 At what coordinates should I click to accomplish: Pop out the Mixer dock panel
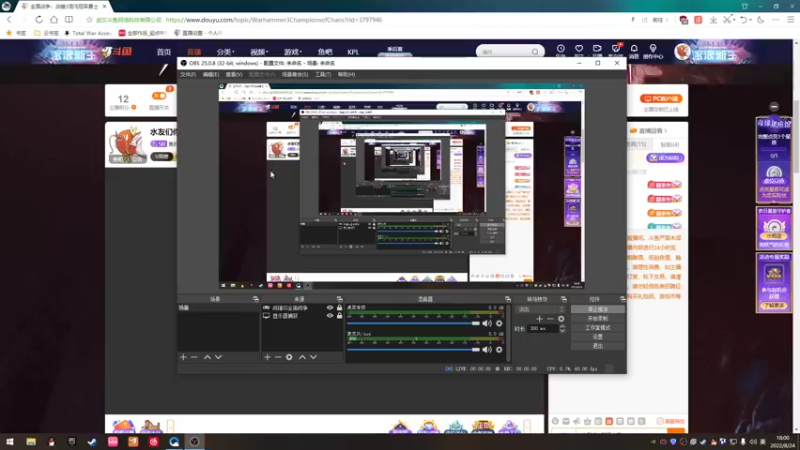[x=508, y=299]
